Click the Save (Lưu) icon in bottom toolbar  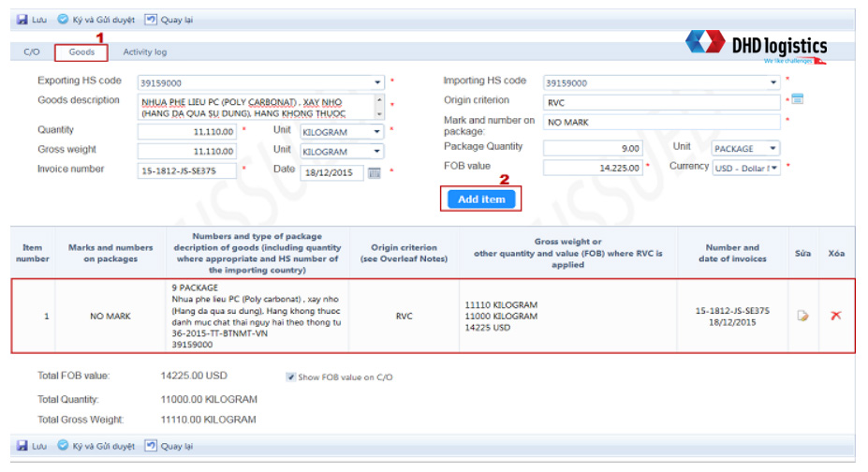tap(22, 446)
